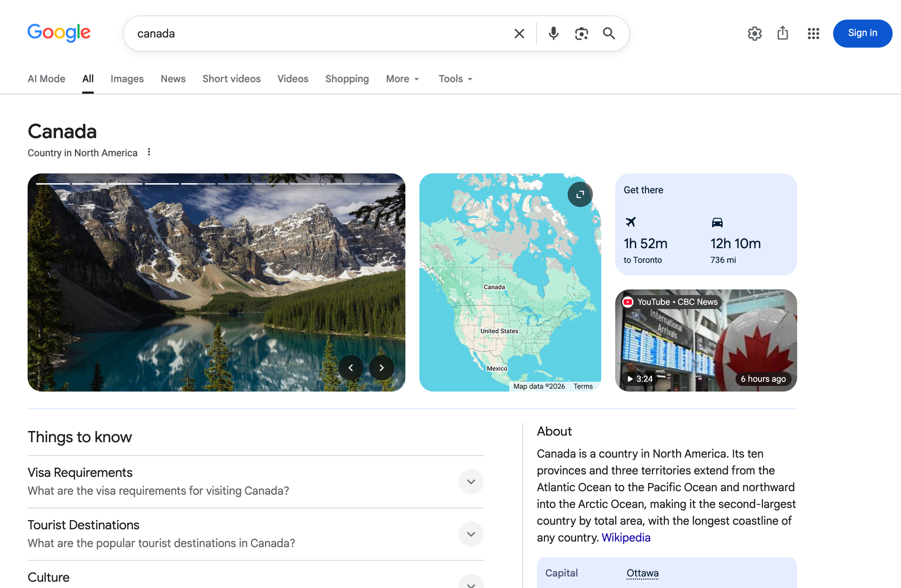Click the car driving icon
Image resolution: width=901 pixels, height=588 pixels.
717,222
